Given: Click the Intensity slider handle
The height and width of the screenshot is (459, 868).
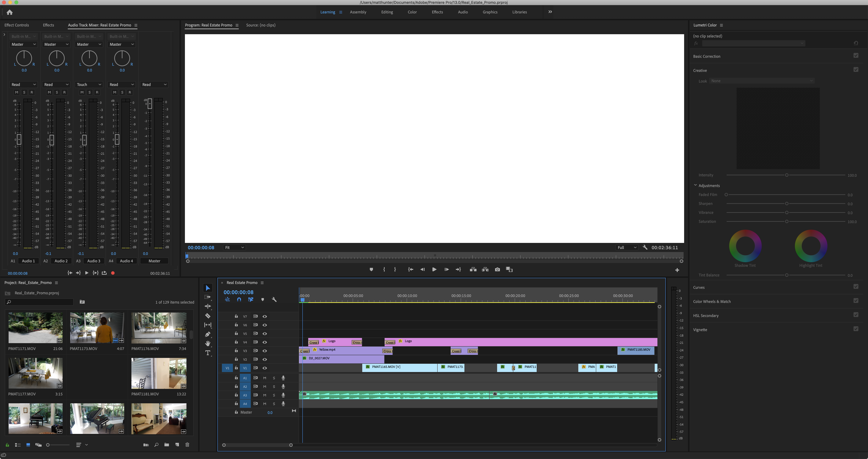Looking at the screenshot, I should point(787,175).
